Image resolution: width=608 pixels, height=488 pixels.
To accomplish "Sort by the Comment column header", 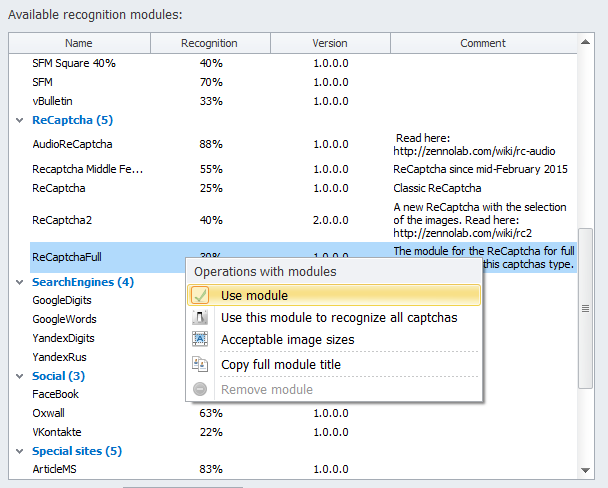I will click(x=483, y=43).
